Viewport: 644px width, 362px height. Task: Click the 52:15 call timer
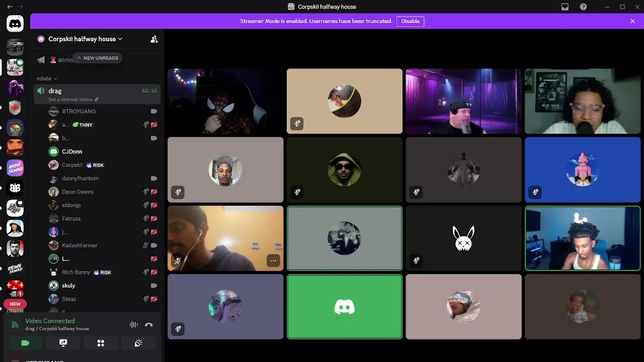click(x=149, y=91)
